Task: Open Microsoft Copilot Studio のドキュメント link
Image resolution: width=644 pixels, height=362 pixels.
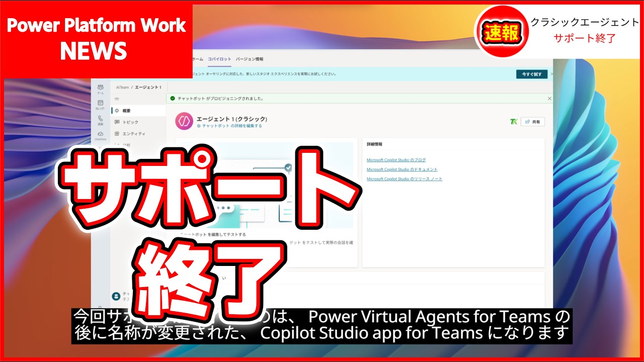Action: pos(402,169)
